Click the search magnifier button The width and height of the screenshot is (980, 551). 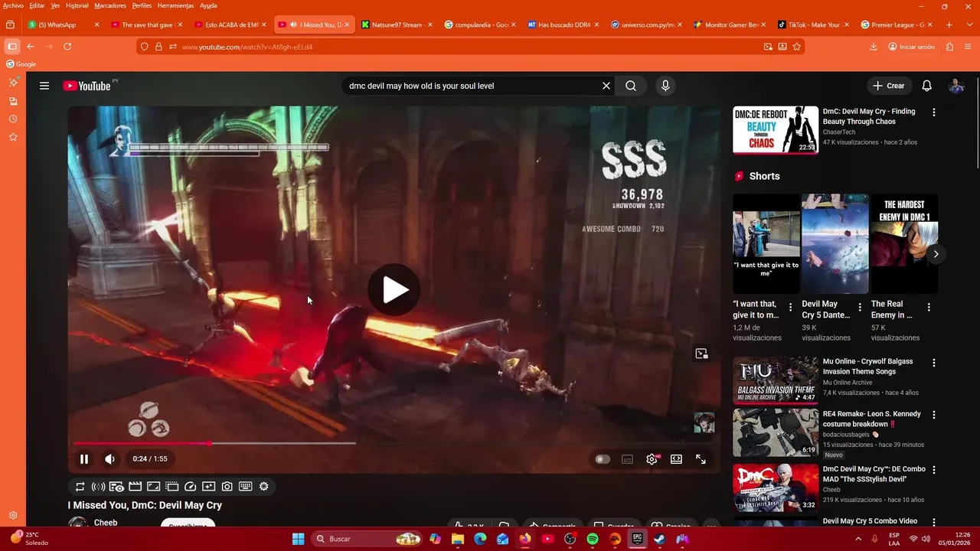[631, 86]
